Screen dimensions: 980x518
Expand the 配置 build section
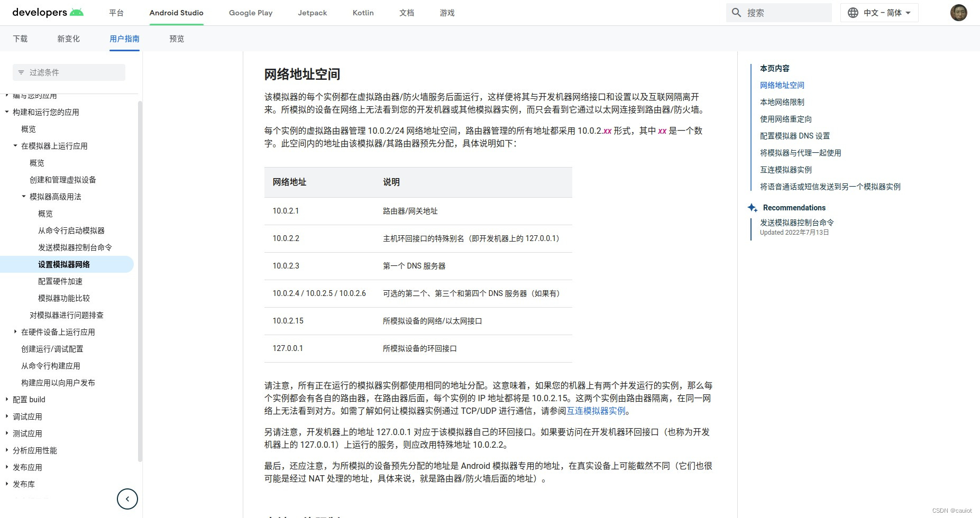point(7,400)
